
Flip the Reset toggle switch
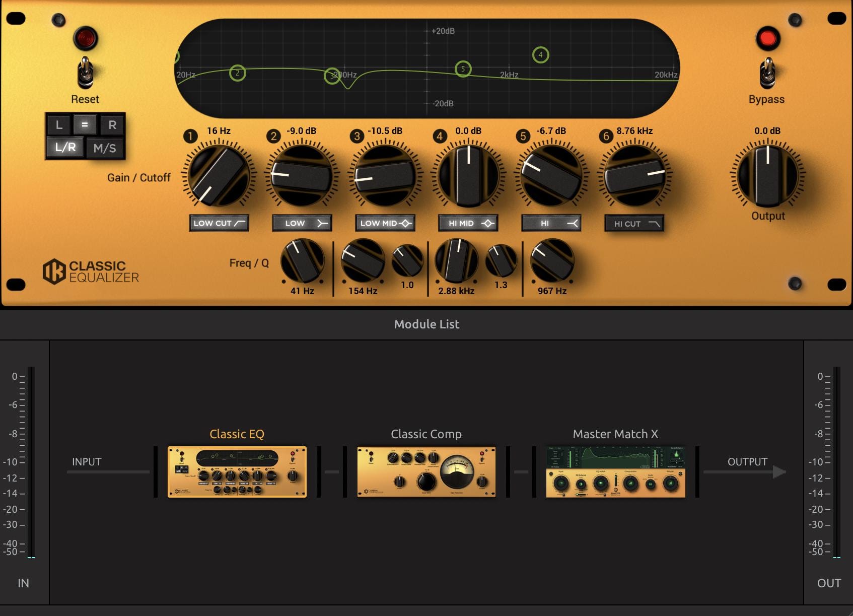pyautogui.click(x=85, y=73)
